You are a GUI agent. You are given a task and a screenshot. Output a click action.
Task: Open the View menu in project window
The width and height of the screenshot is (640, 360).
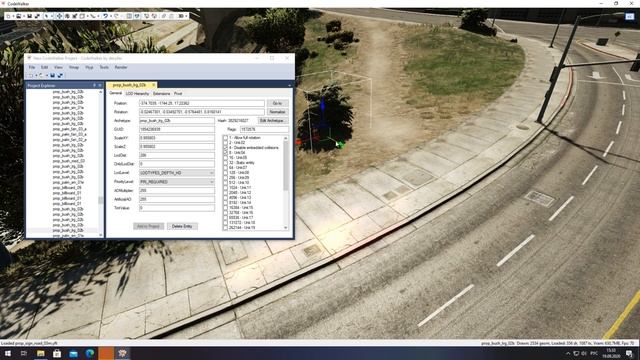(x=58, y=67)
